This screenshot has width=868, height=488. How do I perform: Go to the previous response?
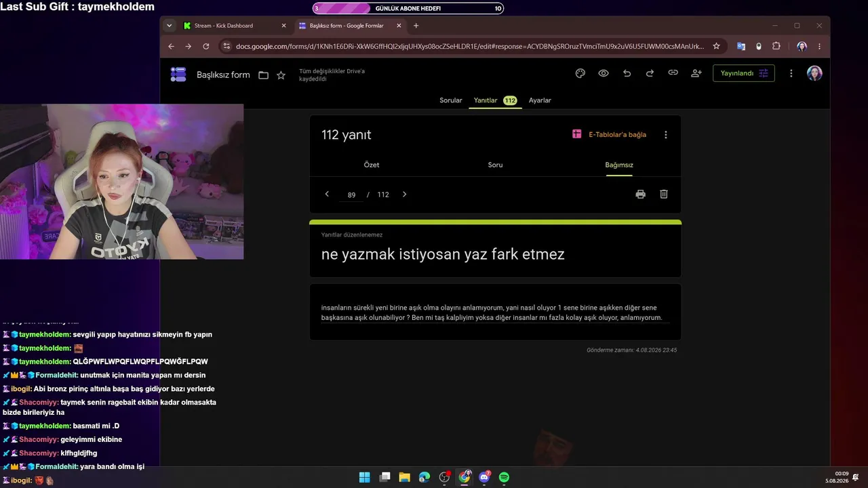(327, 195)
